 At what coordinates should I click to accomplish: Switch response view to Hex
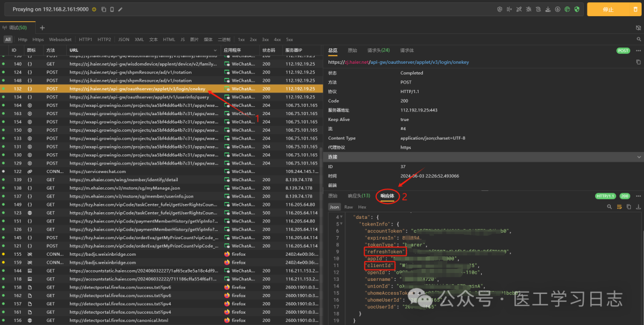(362, 207)
